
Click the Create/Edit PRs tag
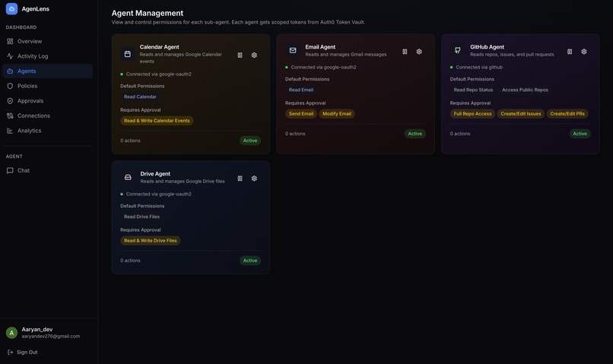pyautogui.click(x=567, y=114)
